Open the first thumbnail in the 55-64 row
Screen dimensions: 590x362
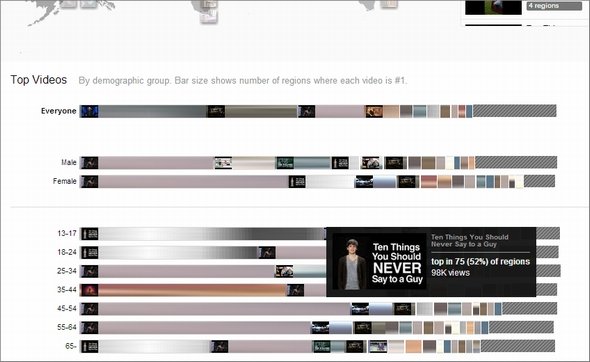click(90, 328)
